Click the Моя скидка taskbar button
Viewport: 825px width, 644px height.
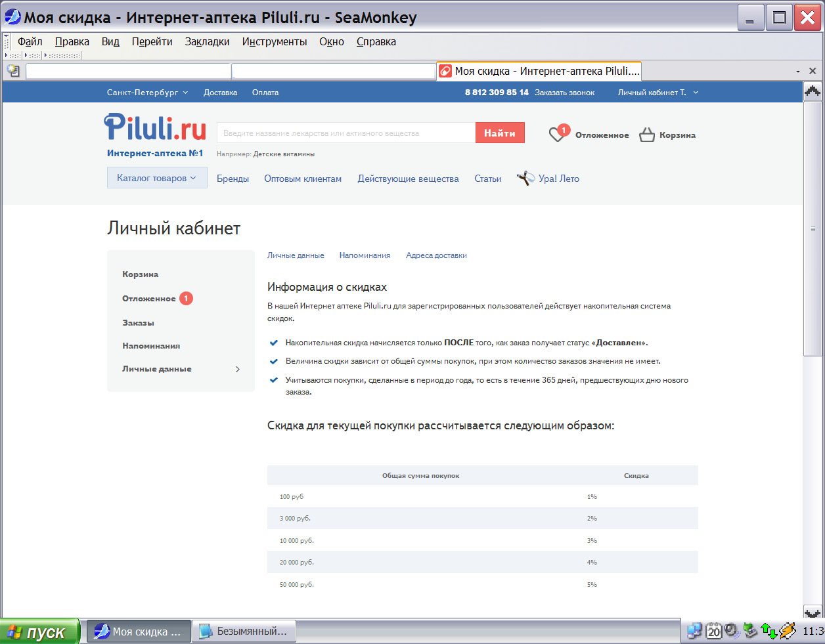pyautogui.click(x=139, y=632)
